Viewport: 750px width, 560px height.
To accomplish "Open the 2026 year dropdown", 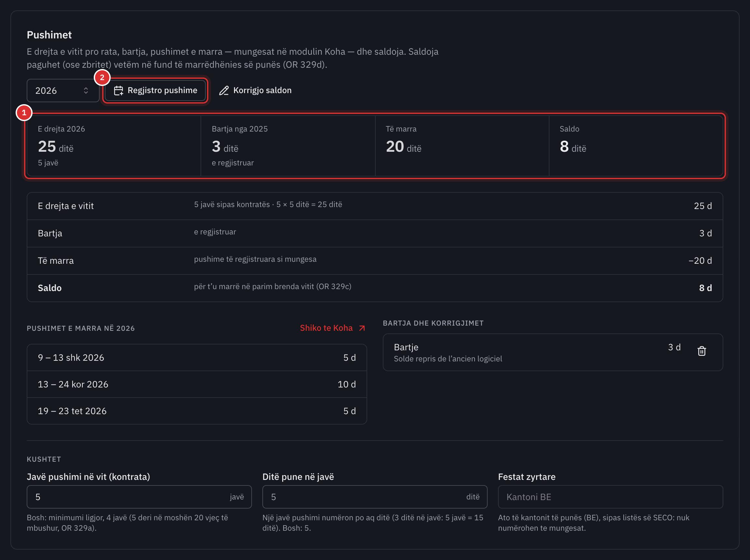I will pyautogui.click(x=63, y=91).
